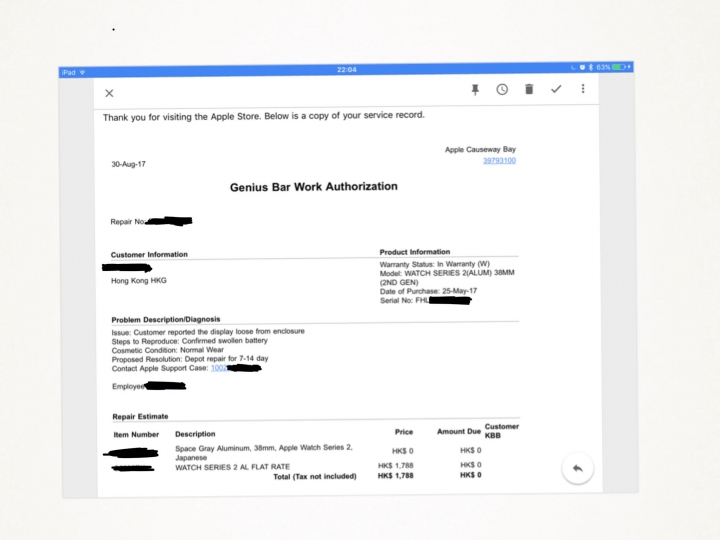Viewport: 720px width, 540px height.
Task: Select the '30-Aug-17' date text
Action: (129, 164)
